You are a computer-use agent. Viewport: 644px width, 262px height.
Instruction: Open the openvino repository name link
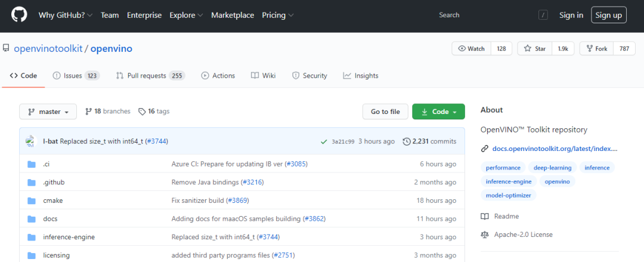pos(112,48)
